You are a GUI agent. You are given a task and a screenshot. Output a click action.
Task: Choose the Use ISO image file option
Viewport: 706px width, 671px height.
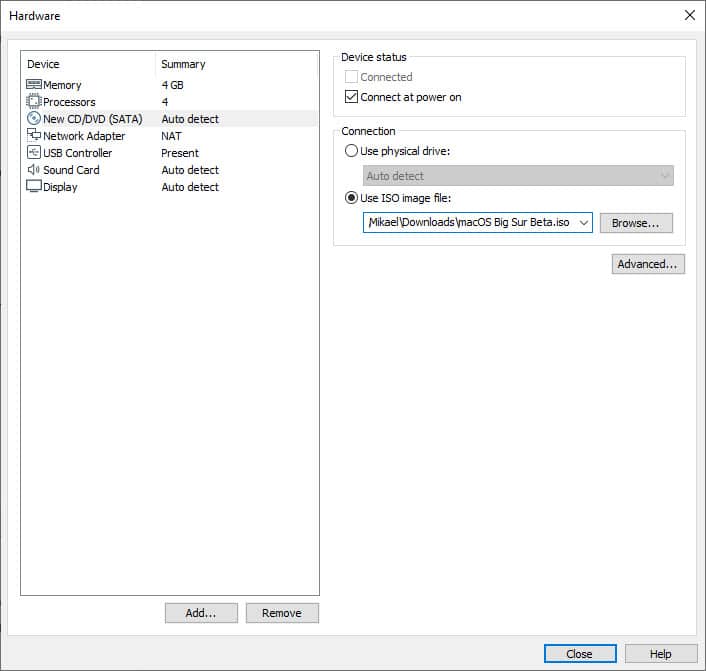pyautogui.click(x=351, y=197)
